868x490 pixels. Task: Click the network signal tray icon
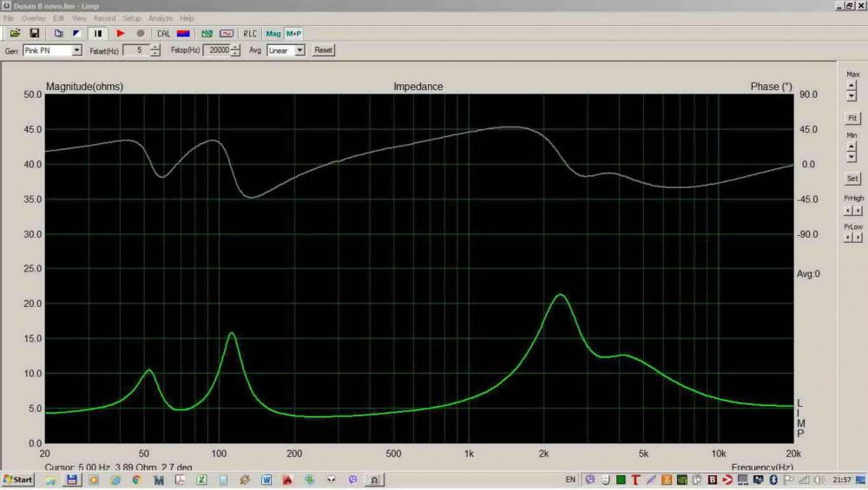tap(804, 480)
